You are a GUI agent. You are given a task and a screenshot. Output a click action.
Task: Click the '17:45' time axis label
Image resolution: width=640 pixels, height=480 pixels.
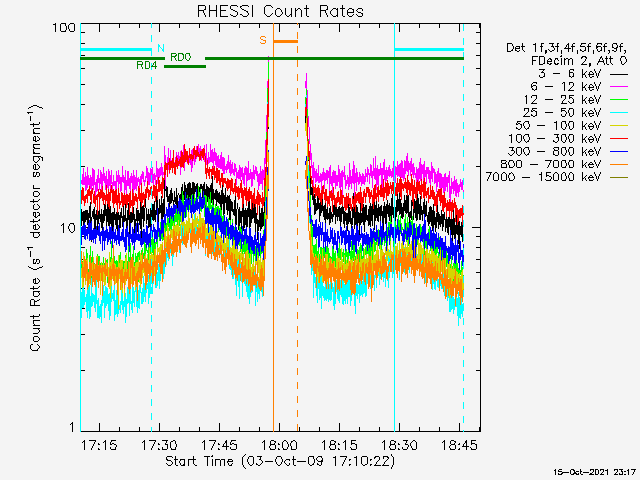coord(219,445)
